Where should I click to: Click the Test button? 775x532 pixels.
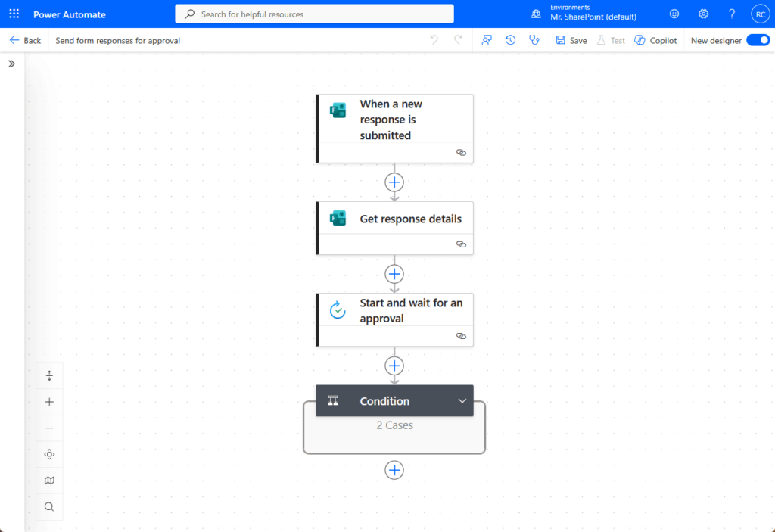click(x=611, y=41)
